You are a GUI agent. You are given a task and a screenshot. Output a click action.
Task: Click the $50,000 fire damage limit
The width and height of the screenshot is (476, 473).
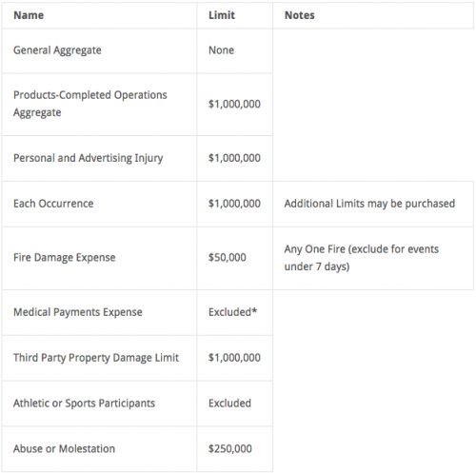pyautogui.click(x=227, y=257)
